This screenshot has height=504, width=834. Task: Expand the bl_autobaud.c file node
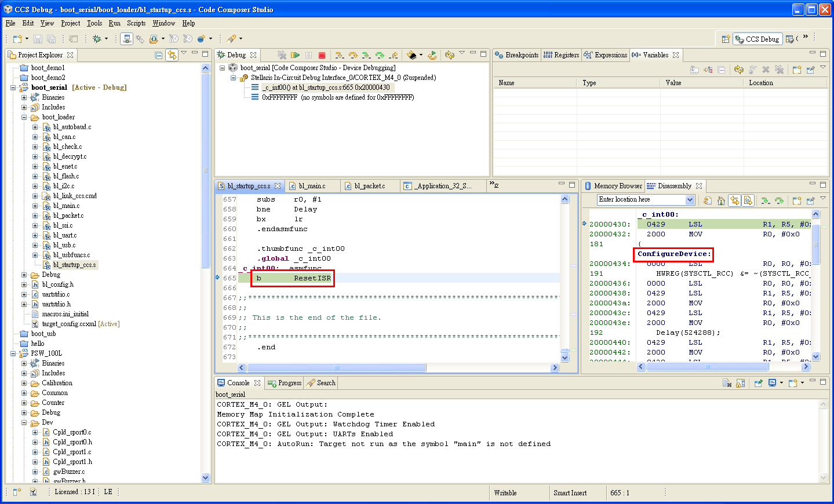(x=35, y=127)
